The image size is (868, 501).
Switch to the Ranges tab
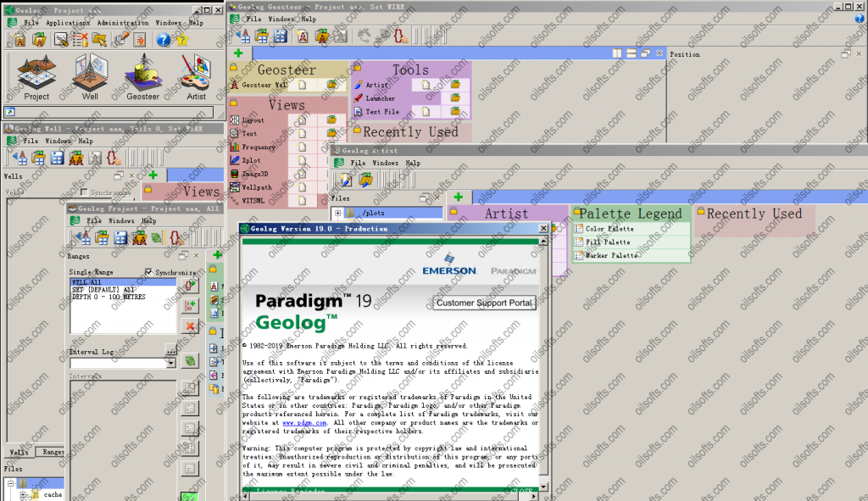pos(52,452)
